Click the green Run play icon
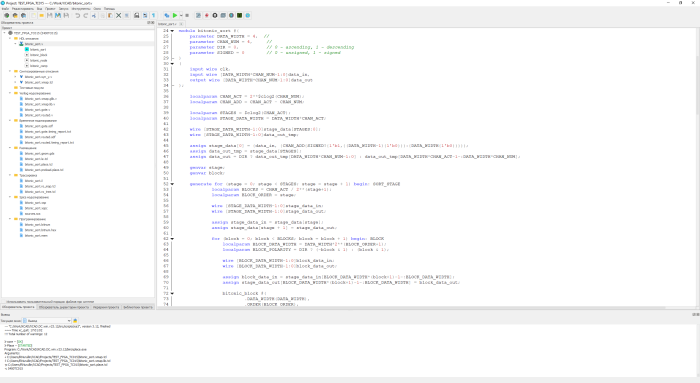Screen dimensions: 700x383 [175, 15]
